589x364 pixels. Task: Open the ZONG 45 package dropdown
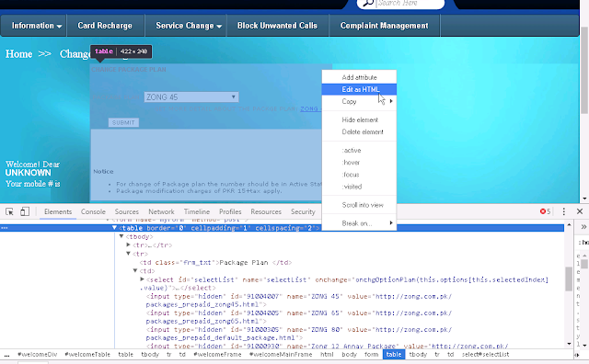pos(191,97)
